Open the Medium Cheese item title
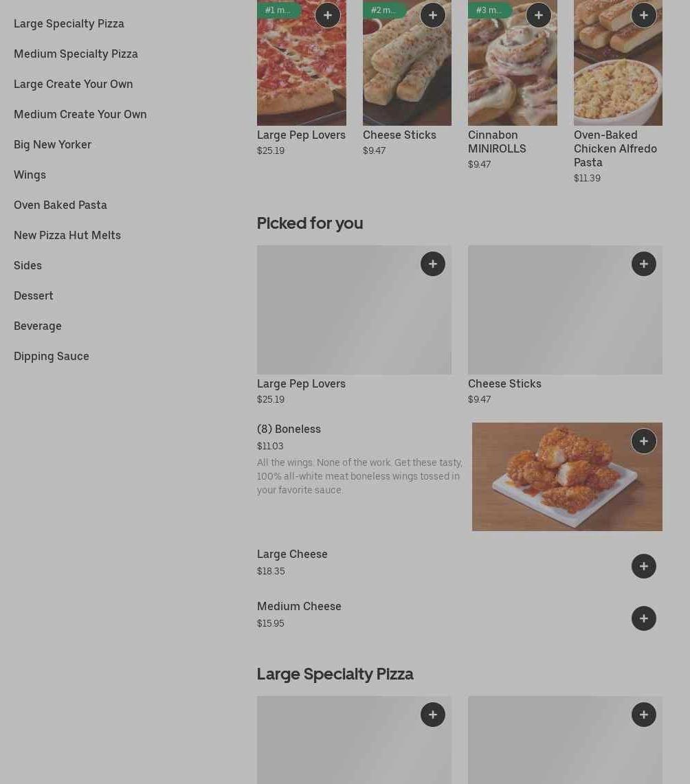The height and width of the screenshot is (784, 690). tap(299, 606)
